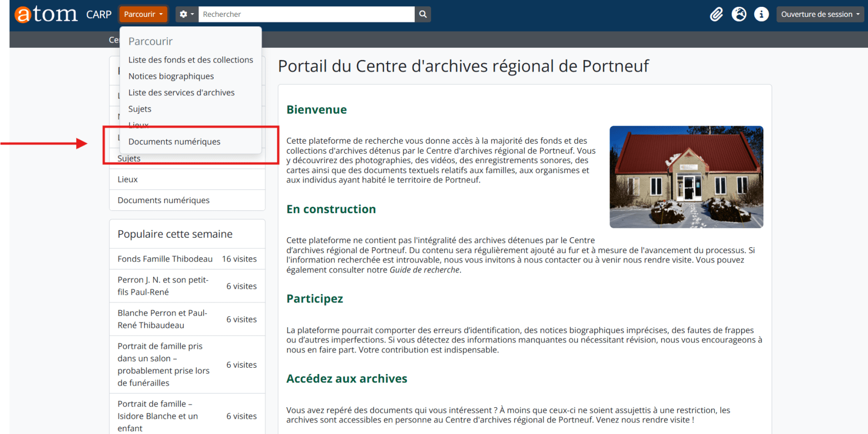Open Lieux link in the sidebar
Image resolution: width=868 pixels, height=434 pixels.
[x=127, y=179]
